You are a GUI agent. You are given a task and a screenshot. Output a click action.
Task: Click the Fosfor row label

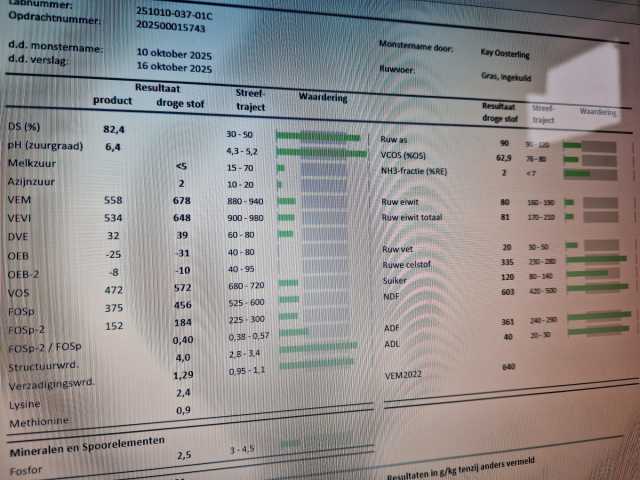coord(26,471)
